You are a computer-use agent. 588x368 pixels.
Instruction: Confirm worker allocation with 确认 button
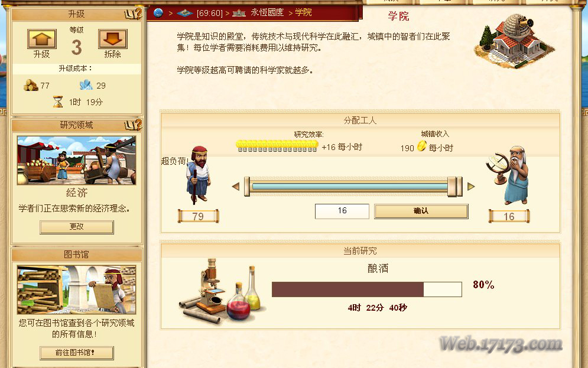click(x=421, y=211)
